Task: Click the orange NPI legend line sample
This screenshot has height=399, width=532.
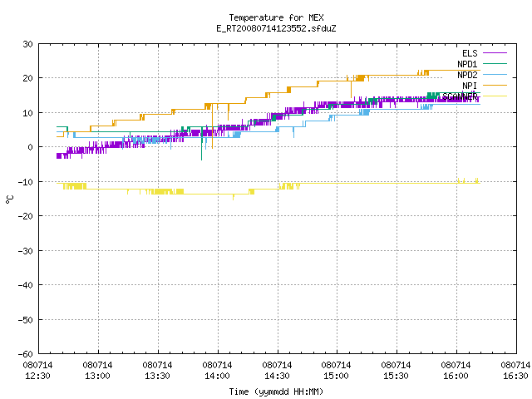Action: (495, 85)
